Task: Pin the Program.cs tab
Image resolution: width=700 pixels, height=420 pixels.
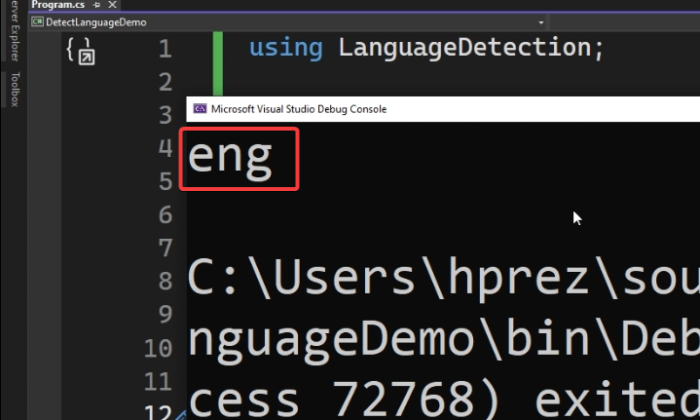Action: [x=96, y=5]
